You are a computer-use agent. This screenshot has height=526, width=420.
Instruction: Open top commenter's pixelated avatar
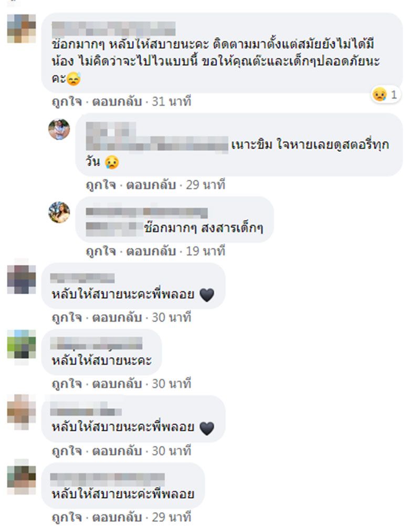pyautogui.click(x=22, y=28)
